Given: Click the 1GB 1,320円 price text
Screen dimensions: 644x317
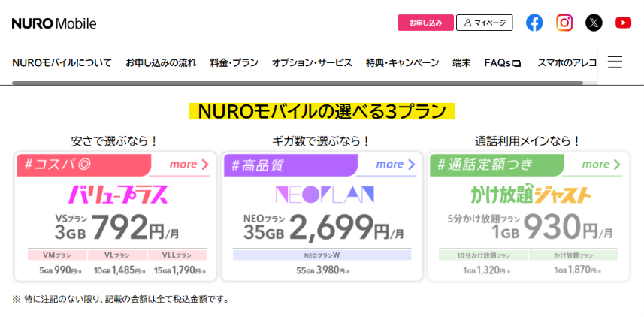Looking at the screenshot, I should pos(486,270).
